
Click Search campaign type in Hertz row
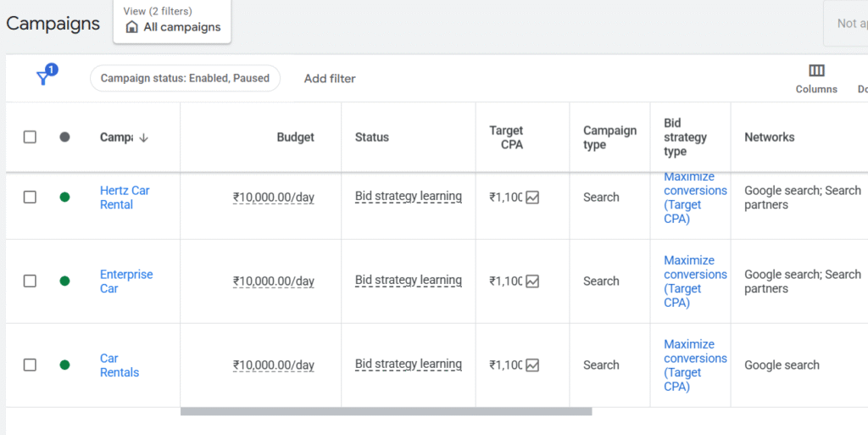coord(601,197)
